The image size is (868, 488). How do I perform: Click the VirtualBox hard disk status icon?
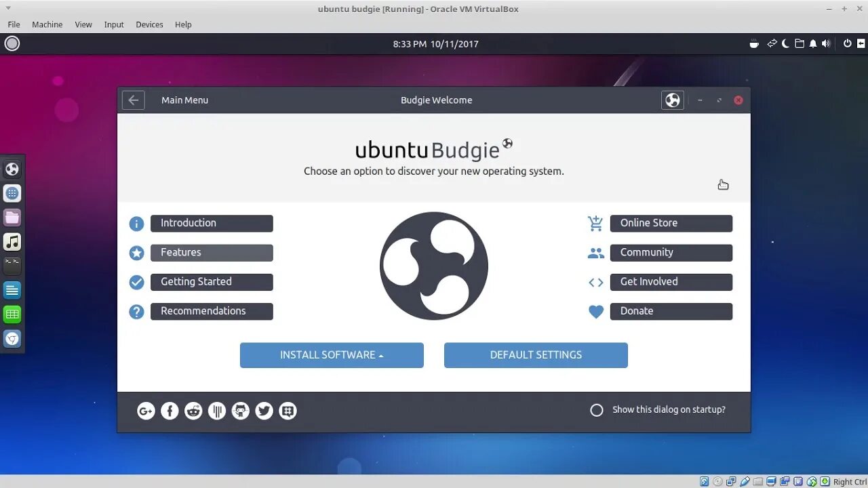[705, 482]
